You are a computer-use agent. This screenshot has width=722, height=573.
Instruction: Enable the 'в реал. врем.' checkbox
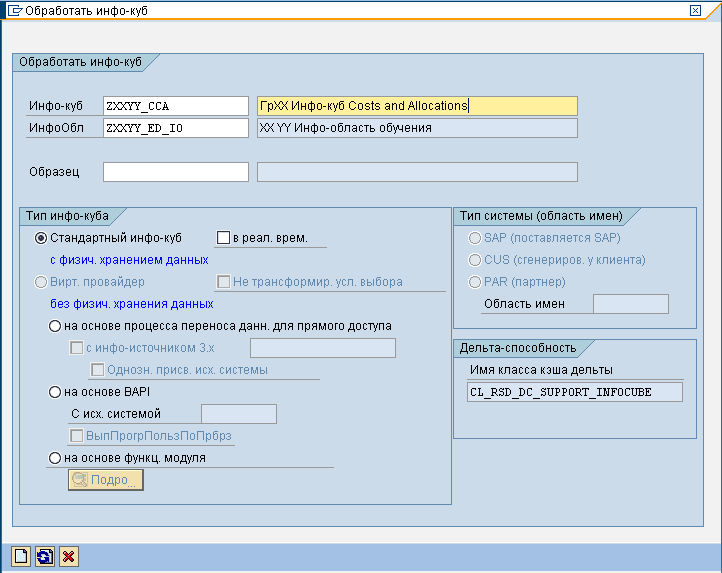[223, 238]
